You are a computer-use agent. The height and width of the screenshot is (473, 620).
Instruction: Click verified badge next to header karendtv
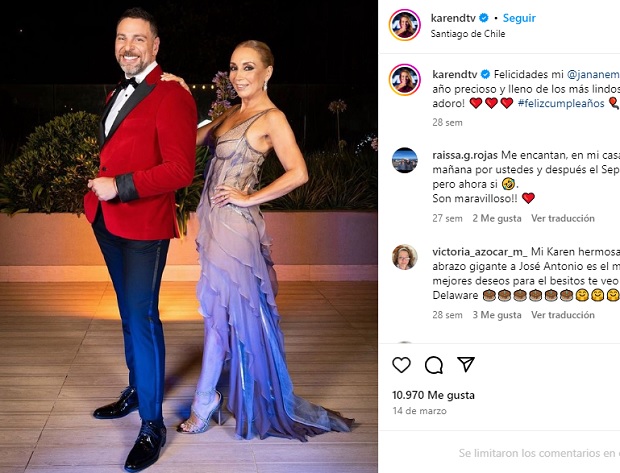(484, 18)
